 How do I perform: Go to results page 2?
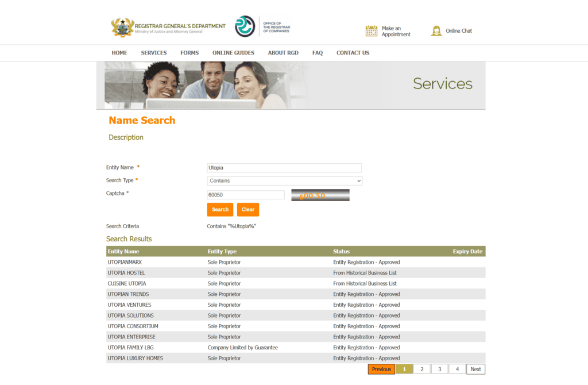(x=421, y=369)
